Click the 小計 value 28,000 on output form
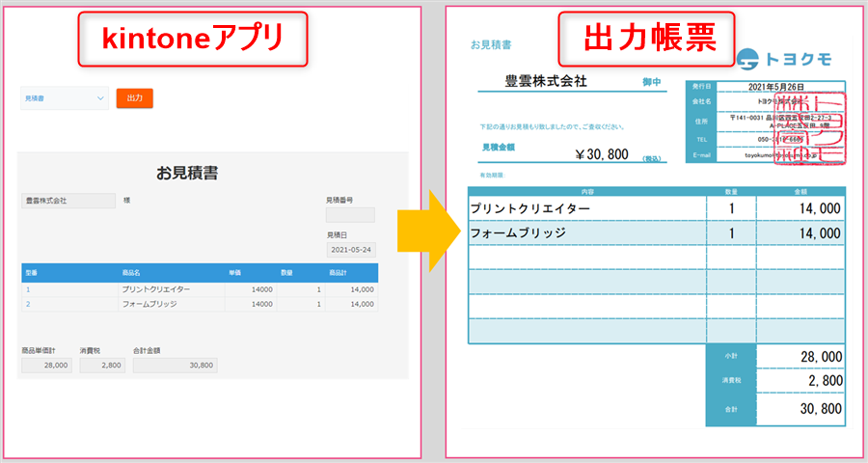This screenshot has width=868, height=463. [800, 357]
